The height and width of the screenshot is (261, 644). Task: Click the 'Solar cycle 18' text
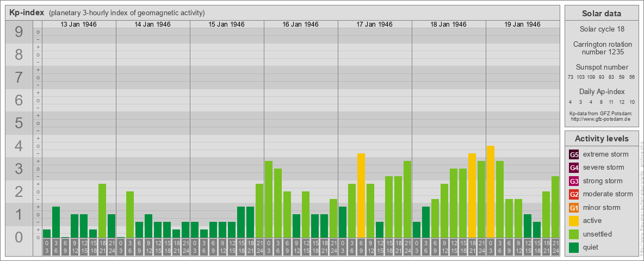pyautogui.click(x=602, y=29)
